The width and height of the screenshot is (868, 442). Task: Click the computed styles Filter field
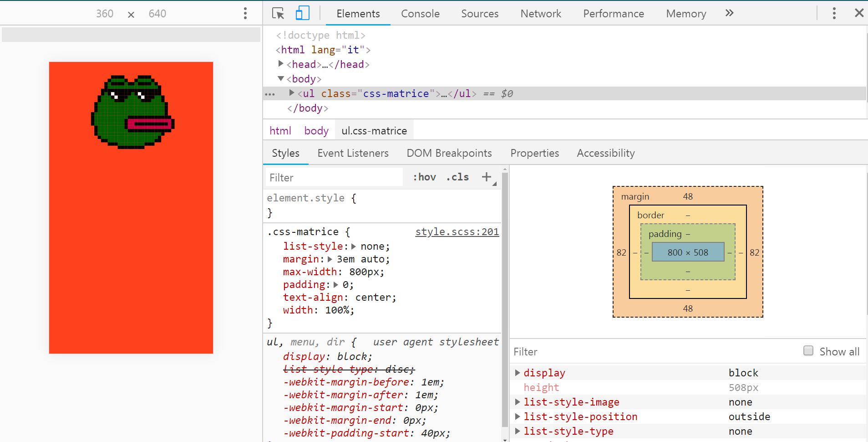pyautogui.click(x=655, y=351)
